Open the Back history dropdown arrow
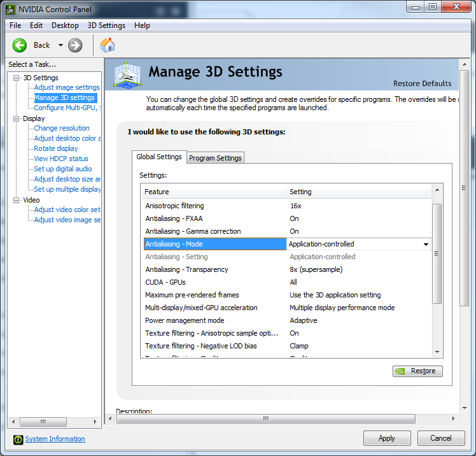Screen dimensions: 476x456 pos(60,45)
